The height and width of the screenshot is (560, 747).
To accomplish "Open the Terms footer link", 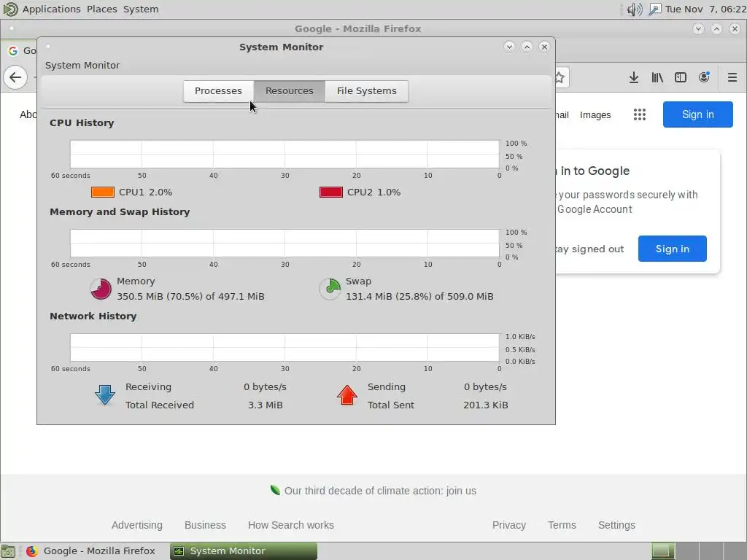I will point(562,525).
